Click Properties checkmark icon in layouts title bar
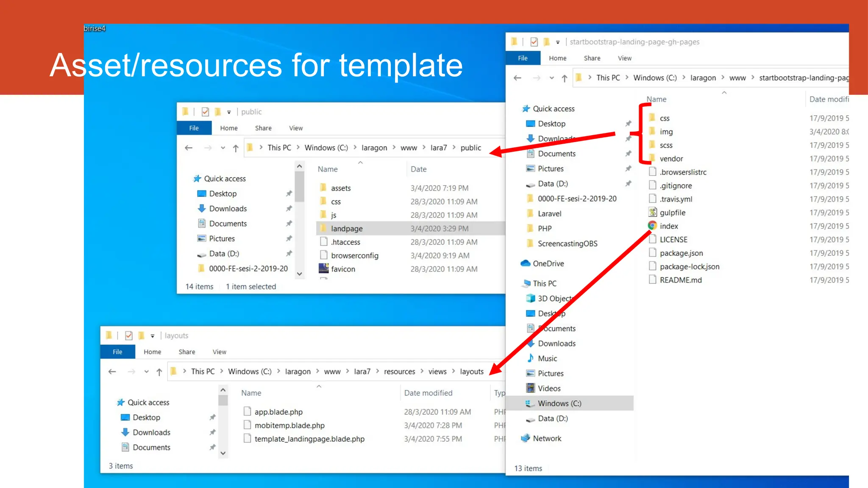Image resolution: width=868 pixels, height=488 pixels. point(129,335)
